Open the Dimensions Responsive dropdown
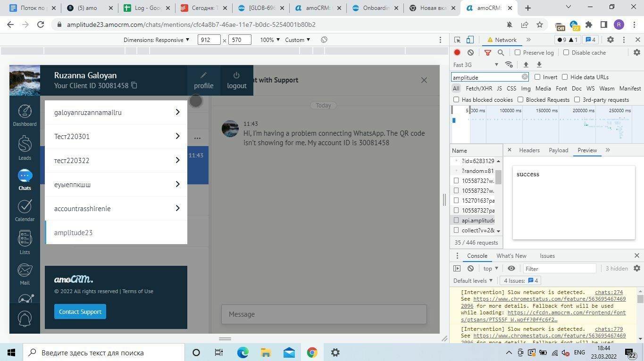Screen dimensions: 644x361 156,40
